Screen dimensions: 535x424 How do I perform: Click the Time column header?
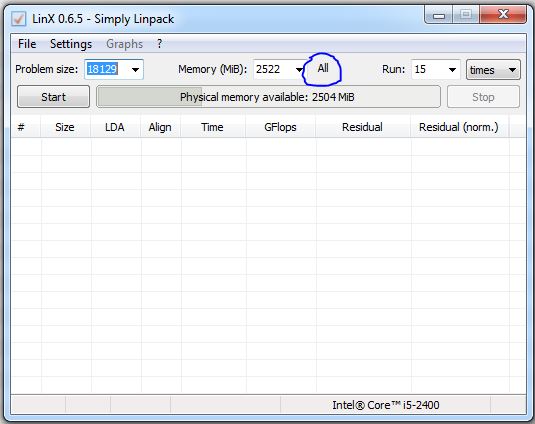[x=212, y=127]
